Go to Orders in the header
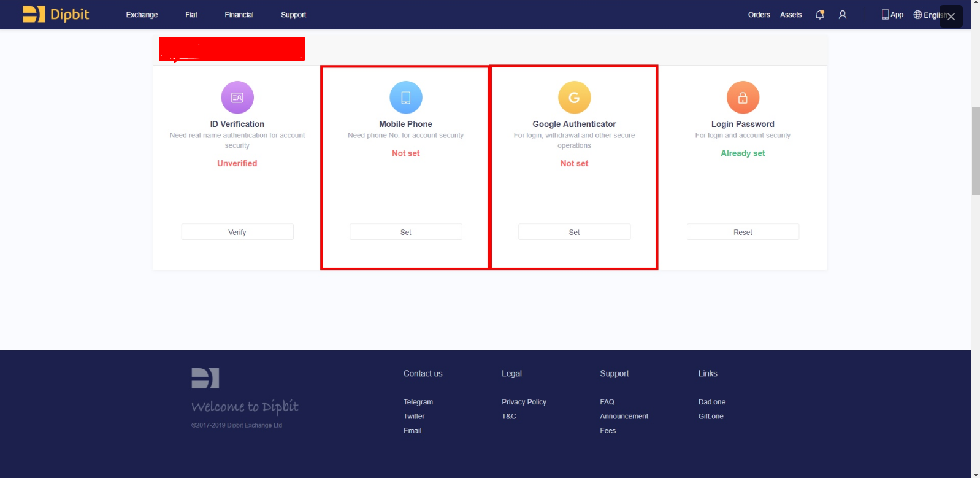 tap(759, 15)
